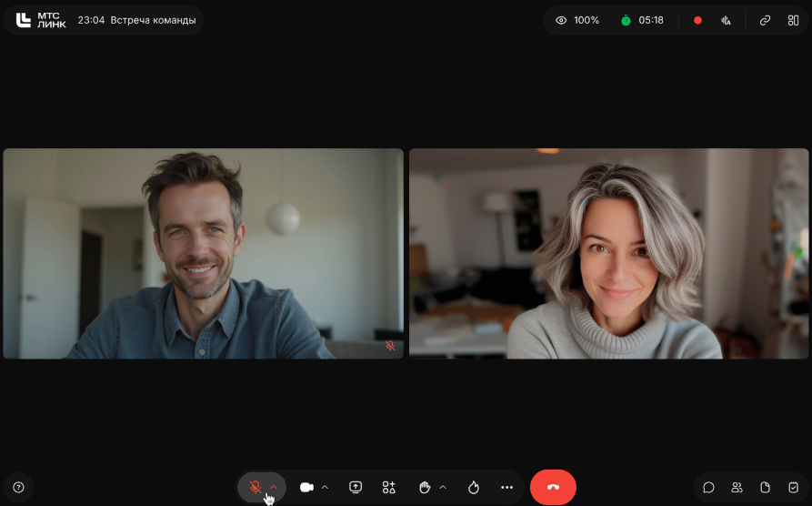Expand microphone settings arrow

(x=274, y=487)
